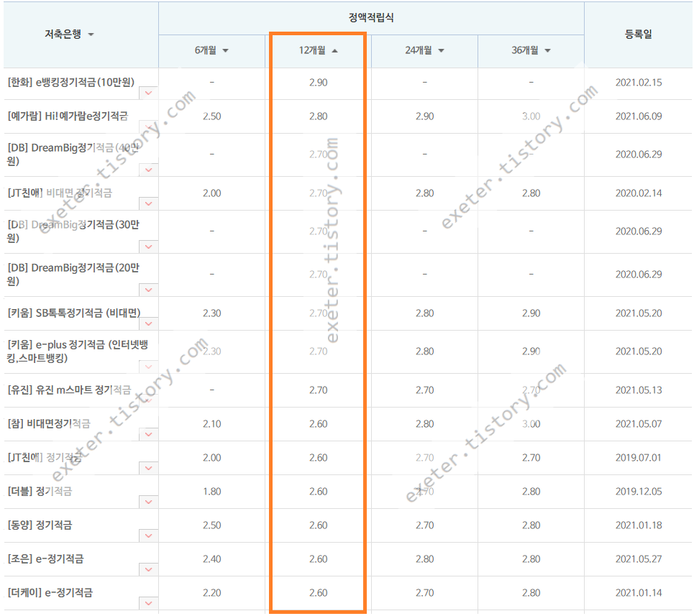
Task: Select product [JT친애] 비대면 정기적금
Action: coord(60,193)
